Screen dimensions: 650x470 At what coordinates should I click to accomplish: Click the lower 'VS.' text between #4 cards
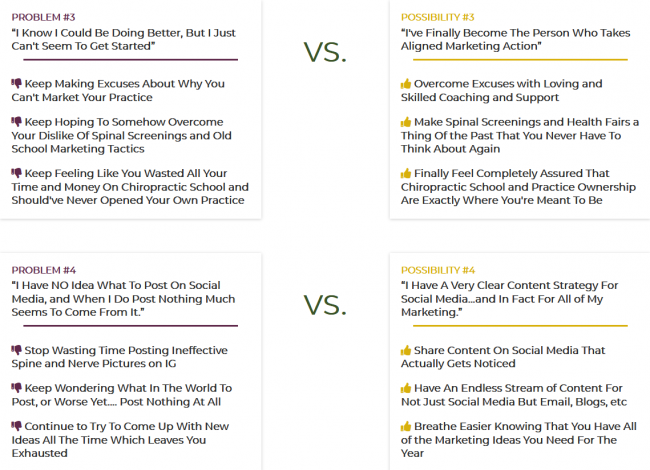[325, 305]
